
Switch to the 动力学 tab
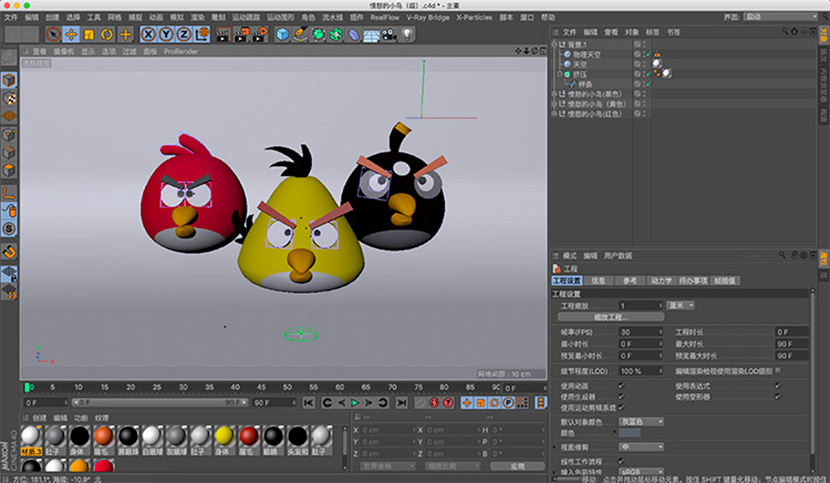coord(663,281)
